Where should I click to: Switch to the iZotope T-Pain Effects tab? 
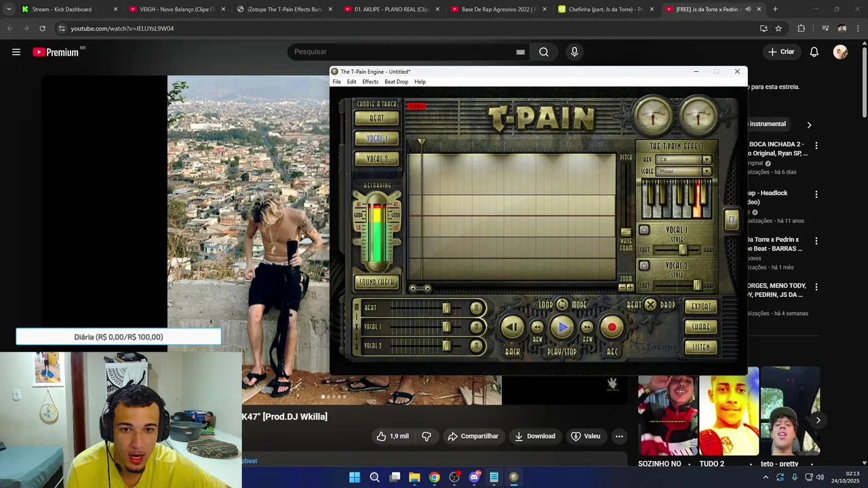[284, 9]
